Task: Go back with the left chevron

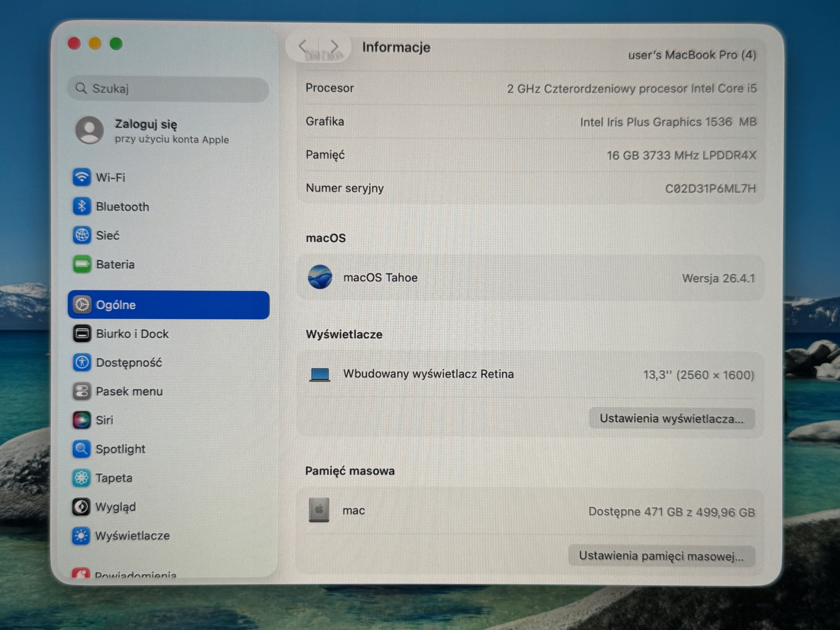Action: [x=303, y=47]
